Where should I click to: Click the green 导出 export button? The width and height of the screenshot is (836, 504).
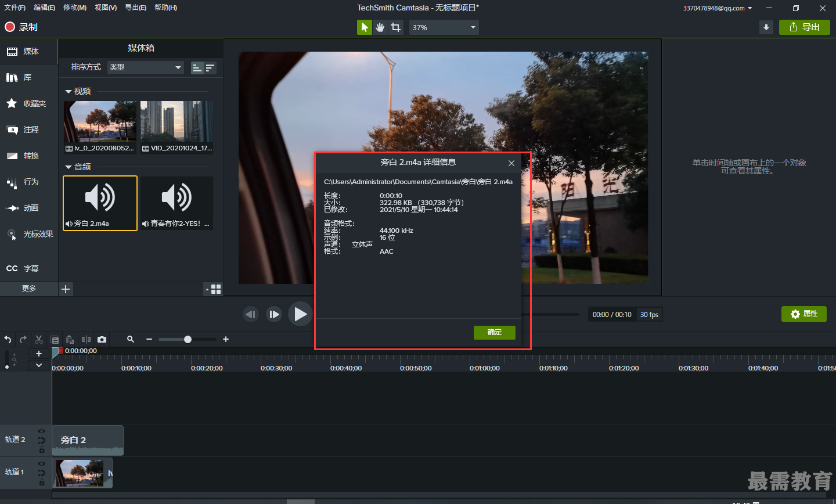[805, 27]
